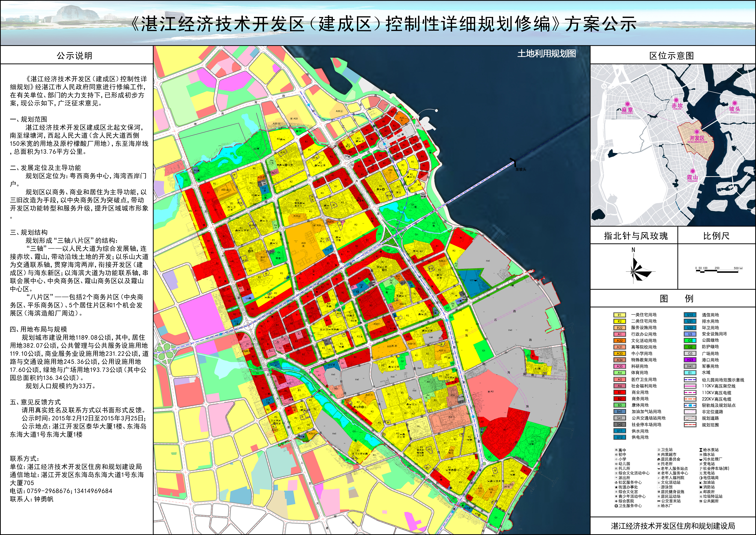Select the H23 港口用地 purple swatch
The height and width of the screenshot is (535, 756).
pos(690,360)
